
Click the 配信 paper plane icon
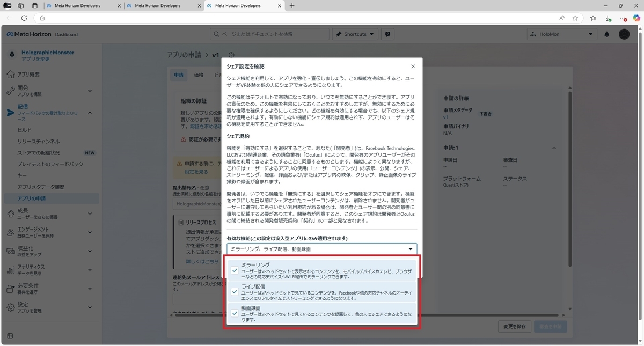tap(11, 112)
